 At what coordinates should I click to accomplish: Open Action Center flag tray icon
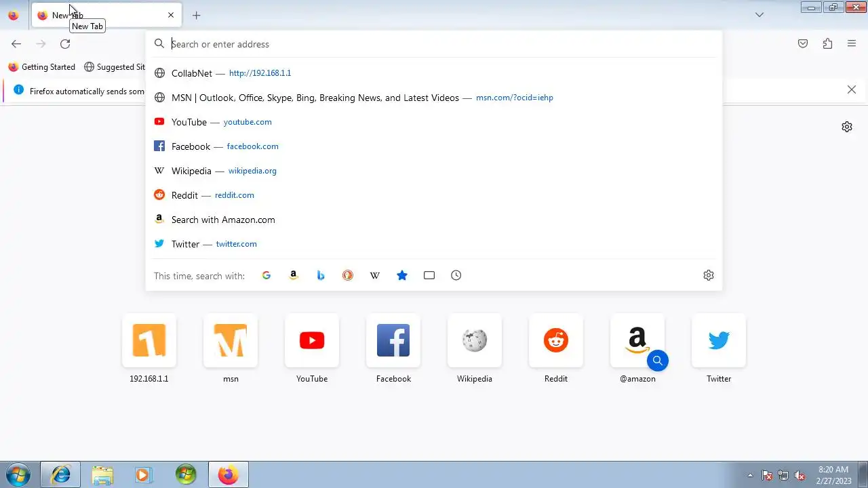coord(767,475)
